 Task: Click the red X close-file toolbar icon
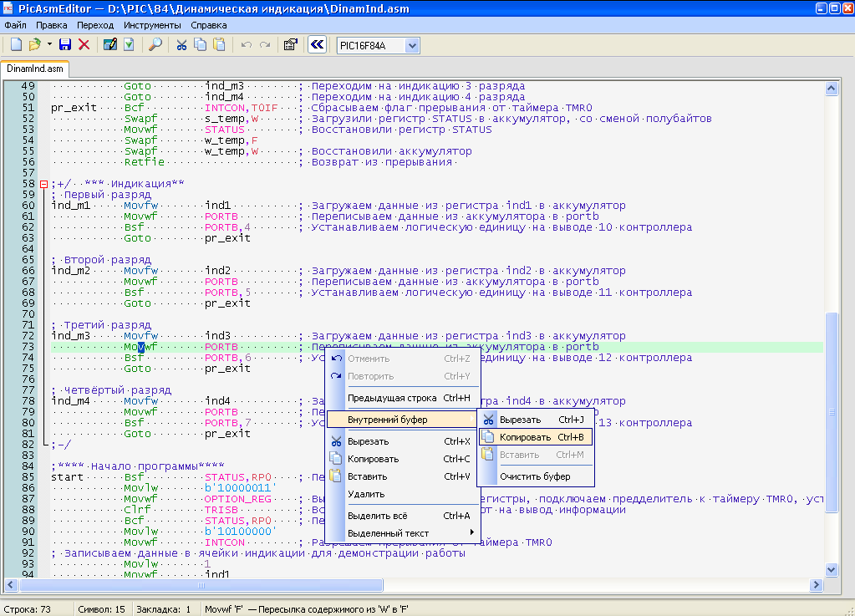click(84, 44)
